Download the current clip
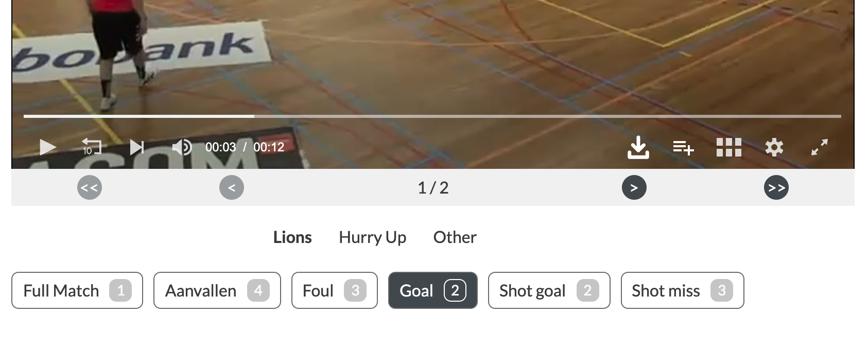 click(638, 147)
